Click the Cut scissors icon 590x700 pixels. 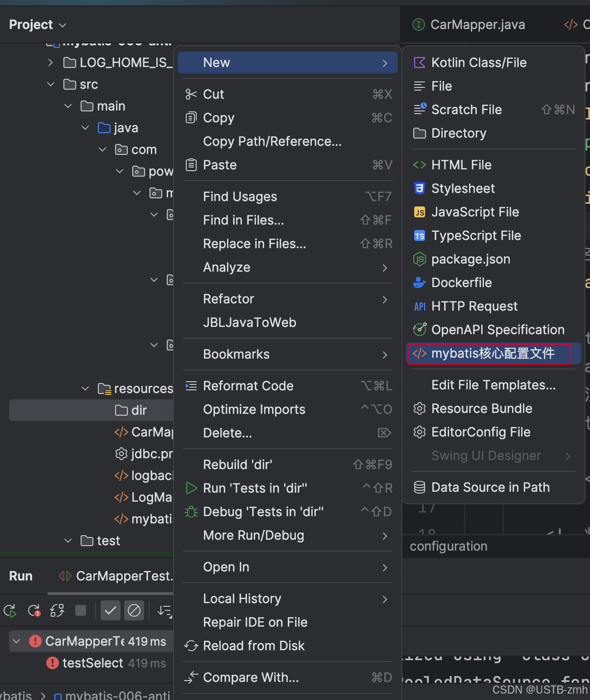tap(191, 94)
